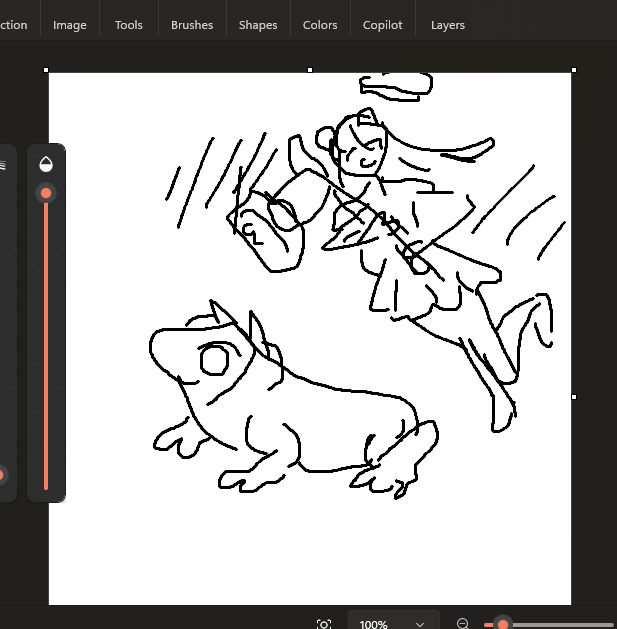Open the Shapes ribbon section
The height and width of the screenshot is (629, 617).
tap(258, 25)
